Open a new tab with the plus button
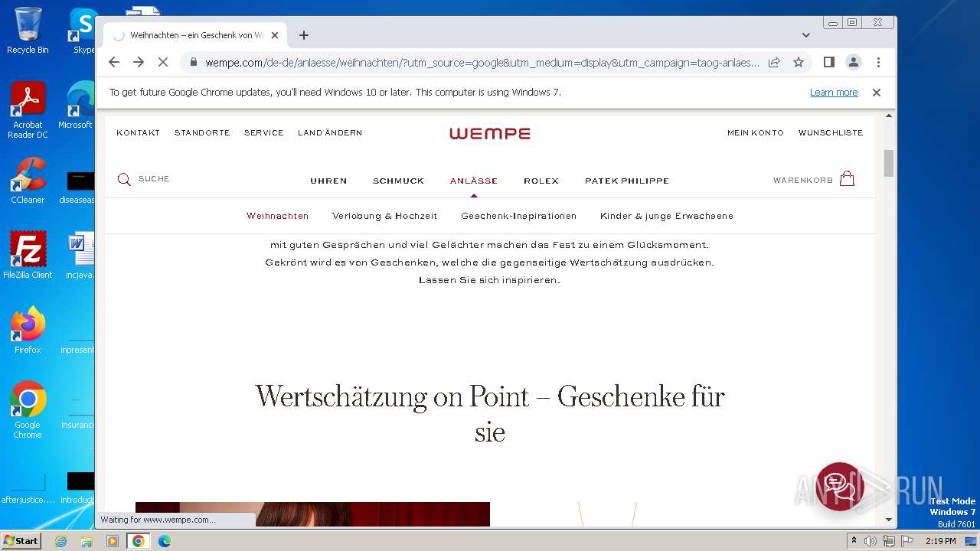This screenshot has height=551, width=980. [x=304, y=35]
